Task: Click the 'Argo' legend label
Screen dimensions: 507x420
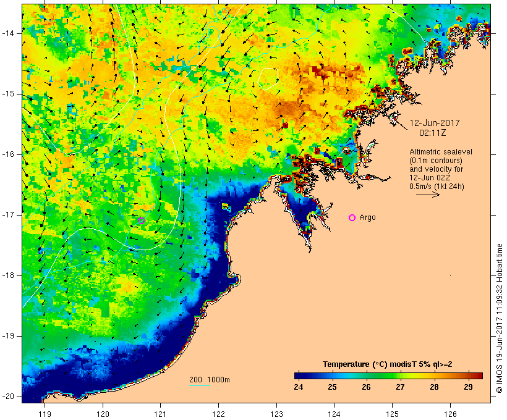Action: click(368, 217)
